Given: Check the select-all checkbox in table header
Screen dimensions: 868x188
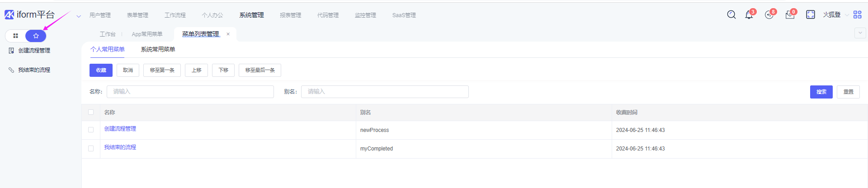Looking at the screenshot, I should [91, 112].
